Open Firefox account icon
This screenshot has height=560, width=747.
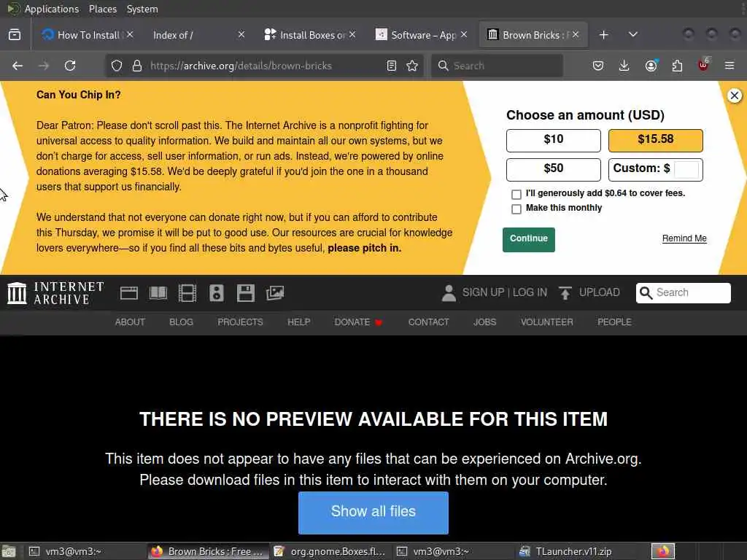pos(651,66)
